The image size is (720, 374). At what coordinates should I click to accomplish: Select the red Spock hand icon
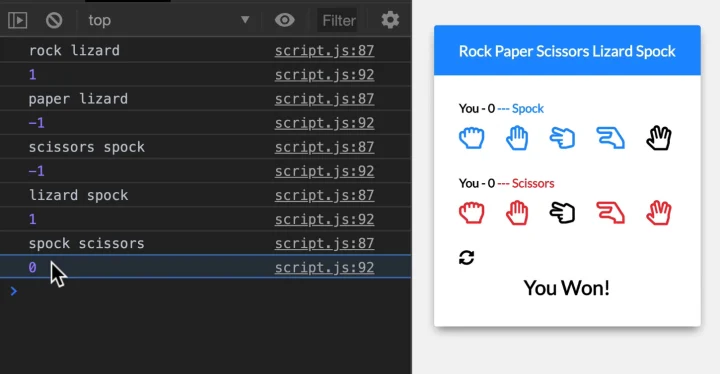pyautogui.click(x=659, y=213)
